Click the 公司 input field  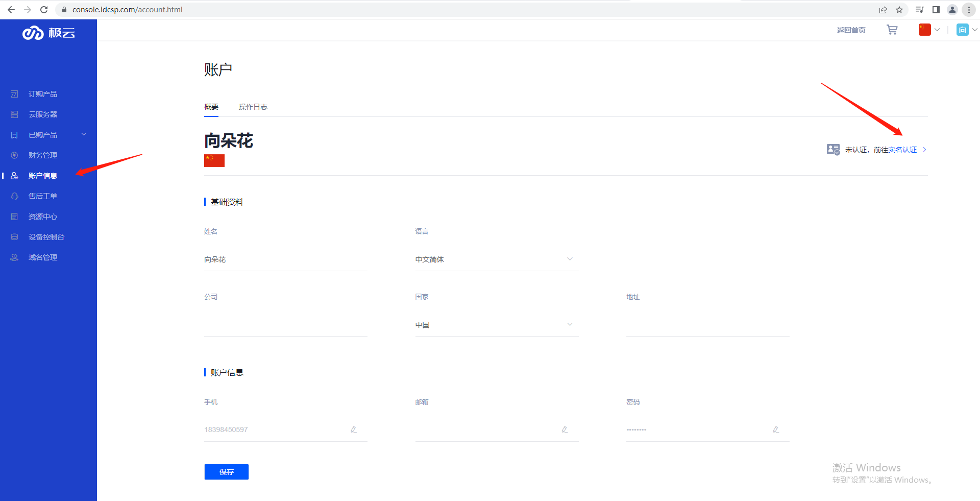(285, 325)
